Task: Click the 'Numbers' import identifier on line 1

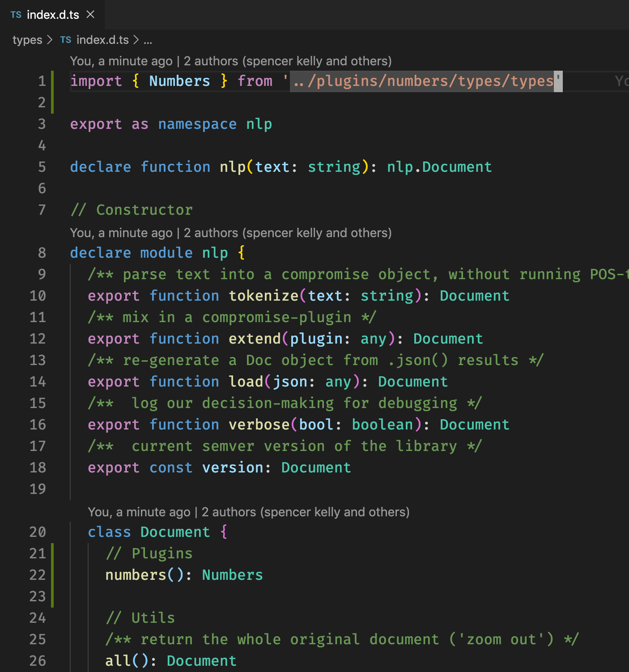Action: click(179, 81)
